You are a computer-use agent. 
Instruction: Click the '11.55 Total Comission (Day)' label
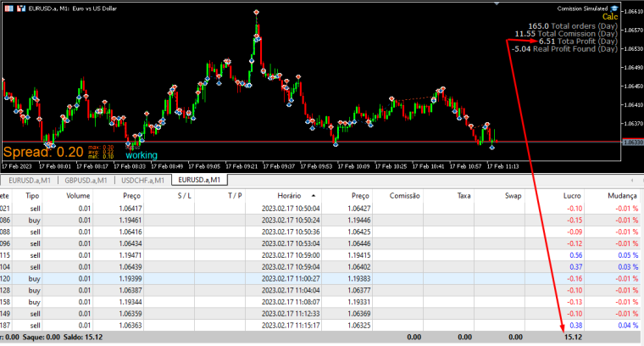point(566,34)
